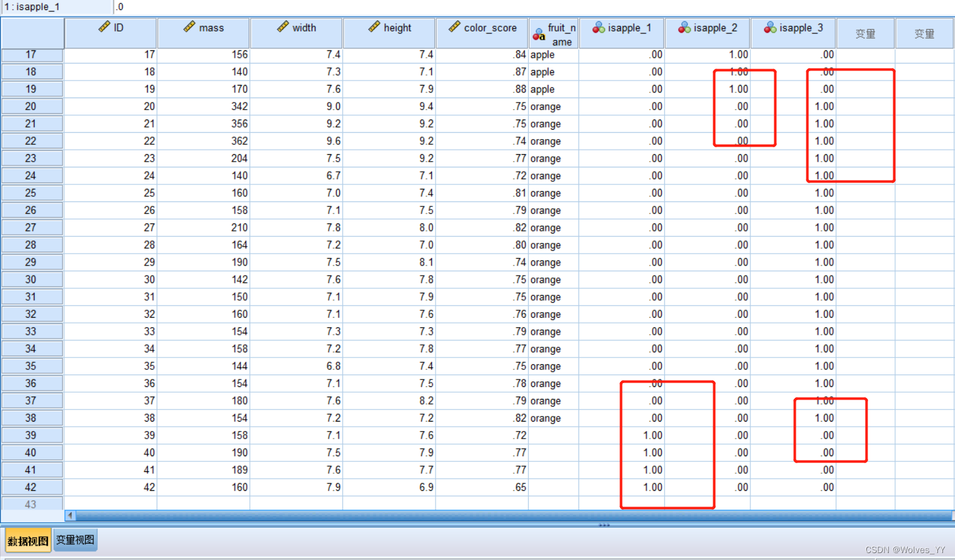Screen dimensions: 955x560
Task: Click the horizontal scrollbar track
Action: [x=504, y=515]
